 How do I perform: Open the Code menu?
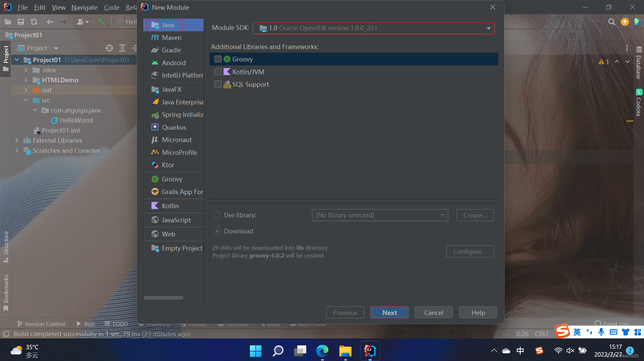[x=112, y=7]
